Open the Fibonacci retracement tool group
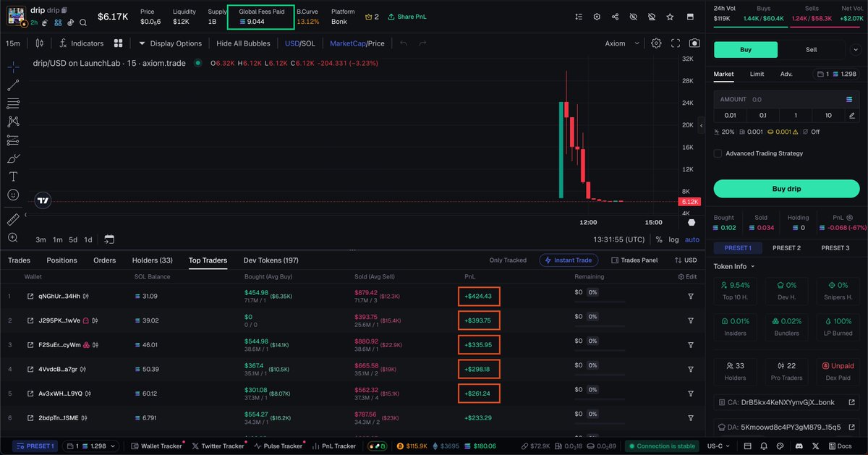This screenshot has height=455, width=868. tap(13, 103)
